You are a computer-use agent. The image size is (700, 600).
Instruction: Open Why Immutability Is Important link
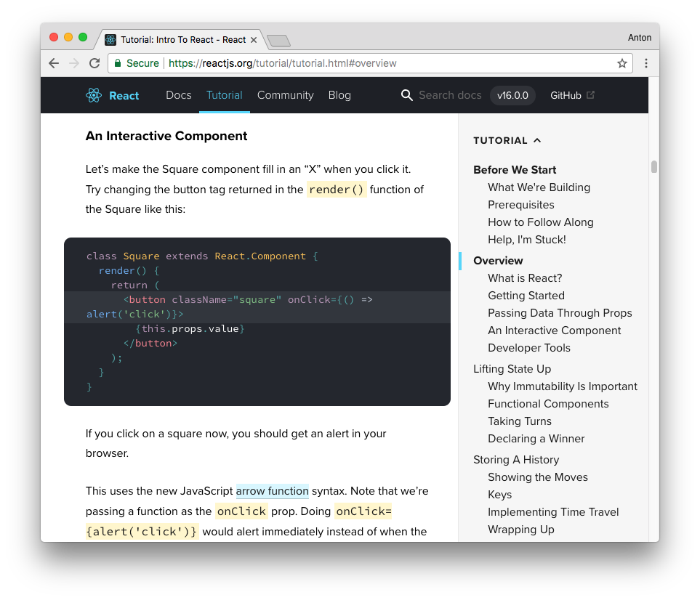pyautogui.click(x=563, y=386)
